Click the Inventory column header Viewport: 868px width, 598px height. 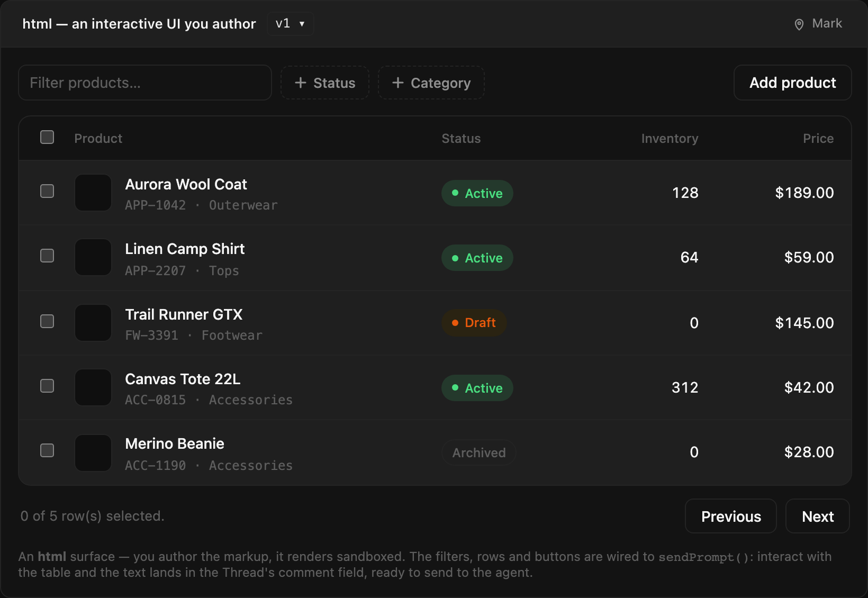(x=670, y=139)
